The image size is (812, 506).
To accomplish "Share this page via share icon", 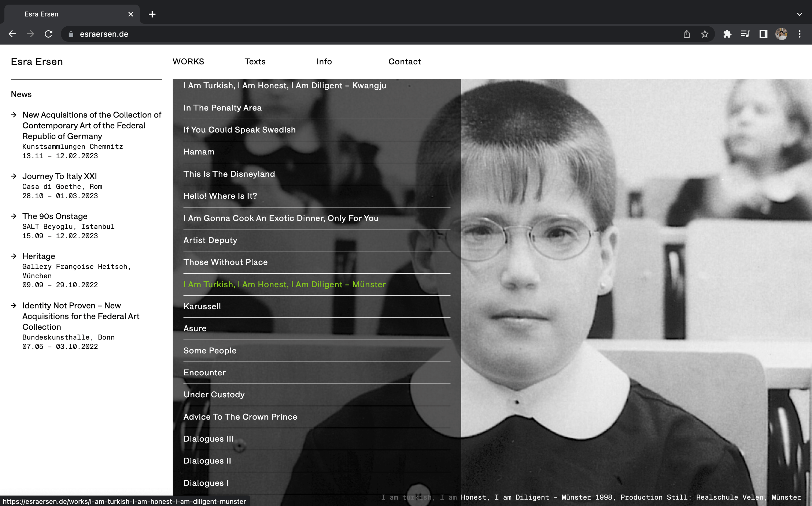I will pyautogui.click(x=687, y=34).
